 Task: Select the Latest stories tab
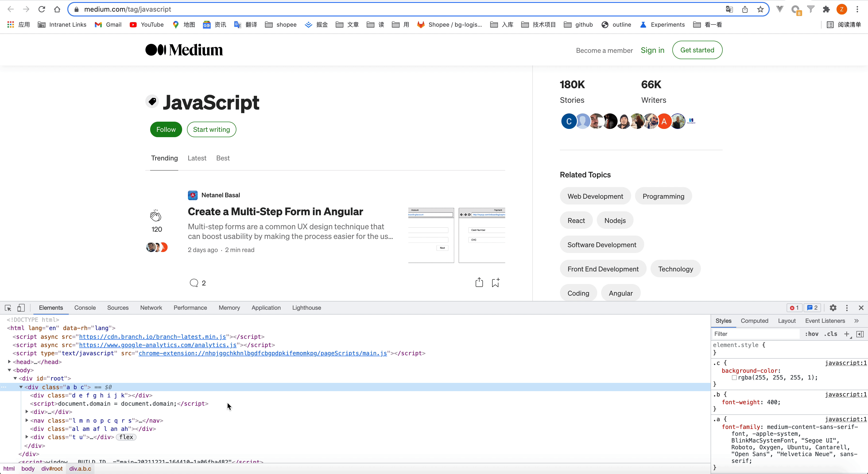point(197,158)
